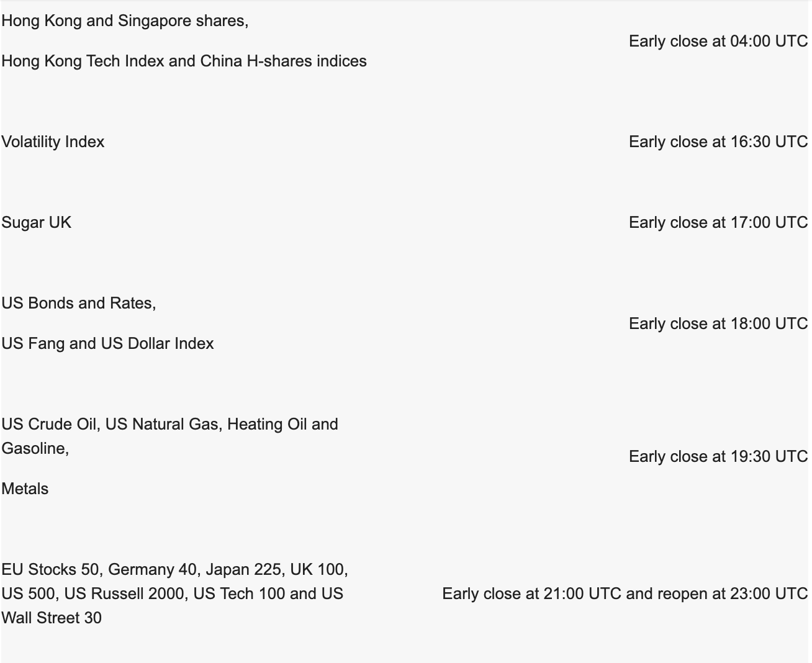Select the Sugar UK row label
Viewport: 812px width, 663px height.
click(x=36, y=223)
